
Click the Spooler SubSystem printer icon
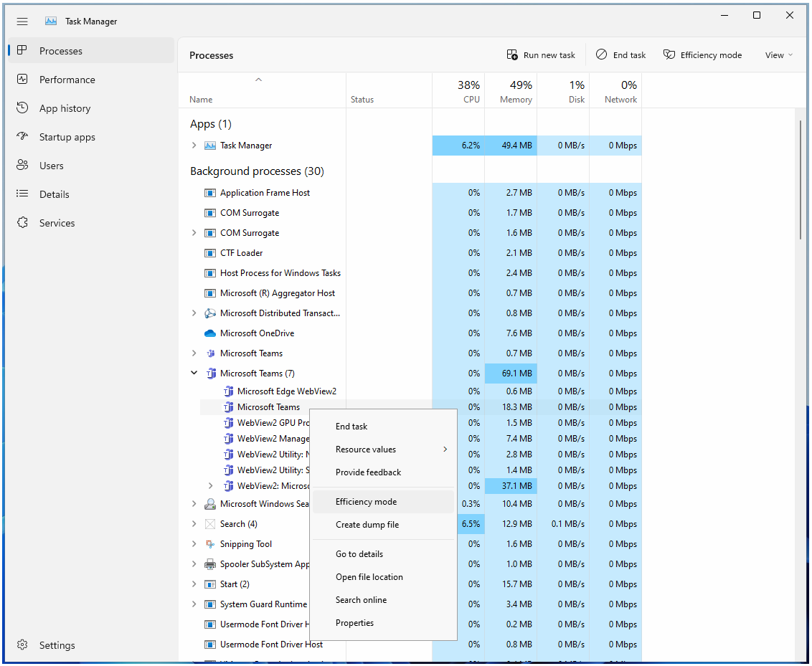pyautogui.click(x=209, y=564)
